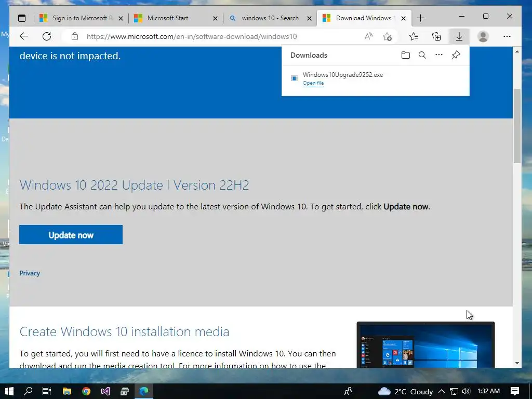532x399 pixels.
Task: Open the tab actions menu icon
Action: pyautogui.click(x=22, y=18)
